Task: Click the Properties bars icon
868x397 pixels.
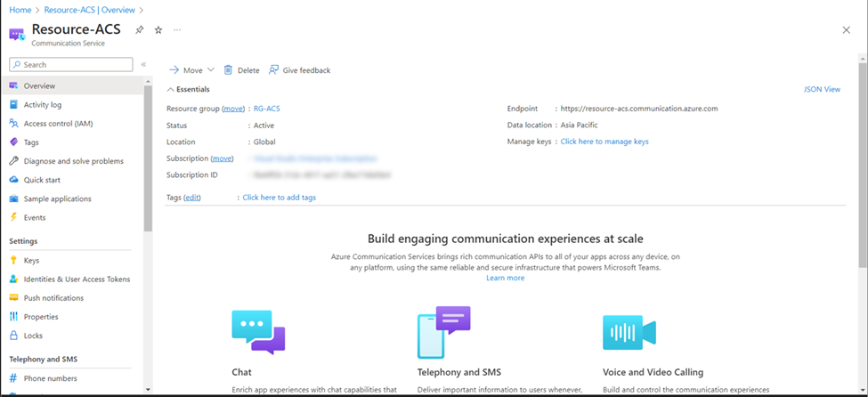Action: point(14,317)
